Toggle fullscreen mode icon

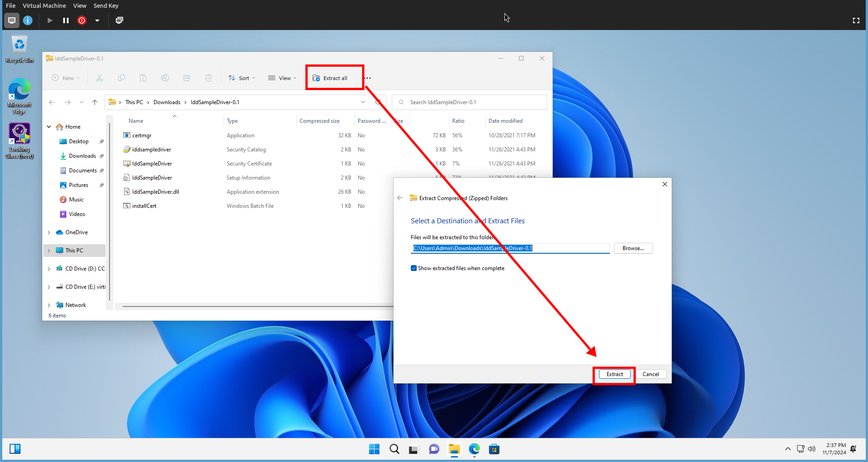click(856, 20)
